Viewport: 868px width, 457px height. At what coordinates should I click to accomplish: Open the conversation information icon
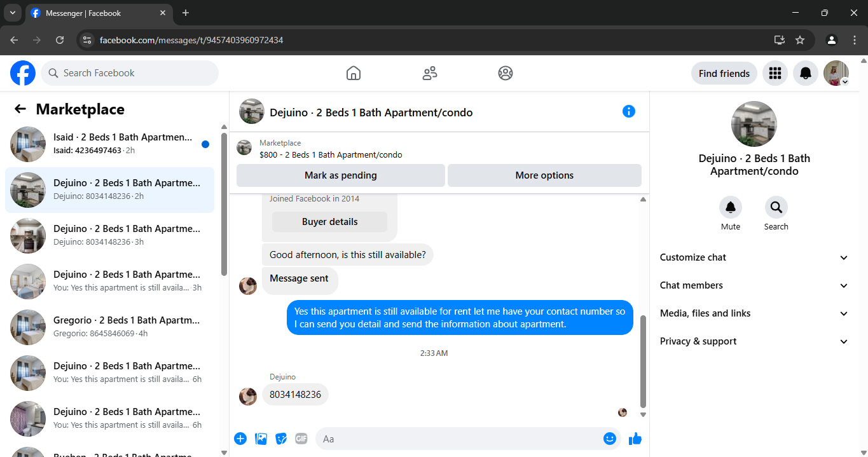[x=629, y=111]
